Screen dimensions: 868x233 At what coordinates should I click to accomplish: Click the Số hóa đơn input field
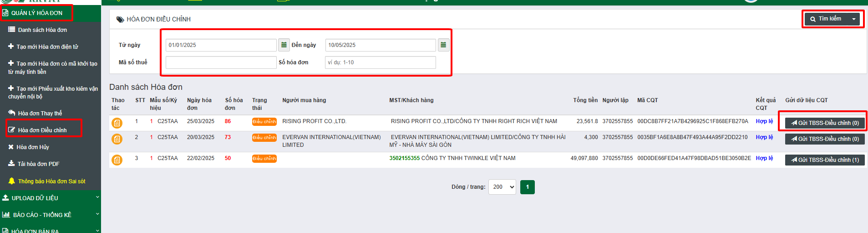point(380,62)
